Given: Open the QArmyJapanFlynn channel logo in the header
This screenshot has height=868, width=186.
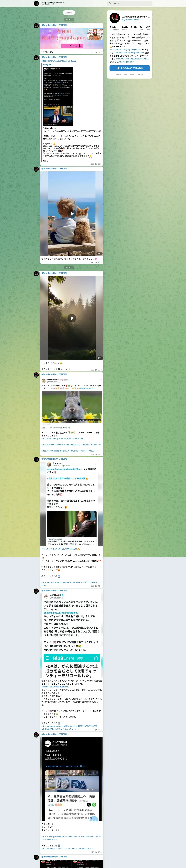Looking at the screenshot, I should point(36,3).
